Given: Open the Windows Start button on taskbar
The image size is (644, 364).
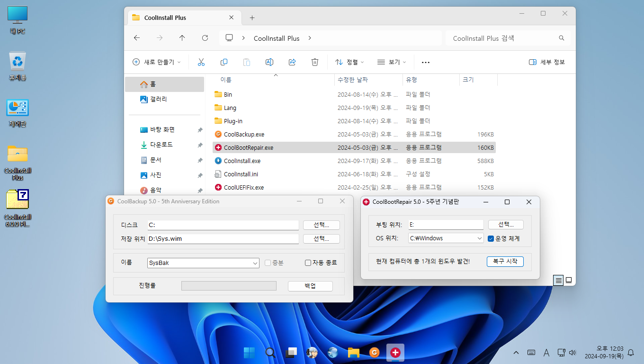Looking at the screenshot, I should tap(249, 352).
